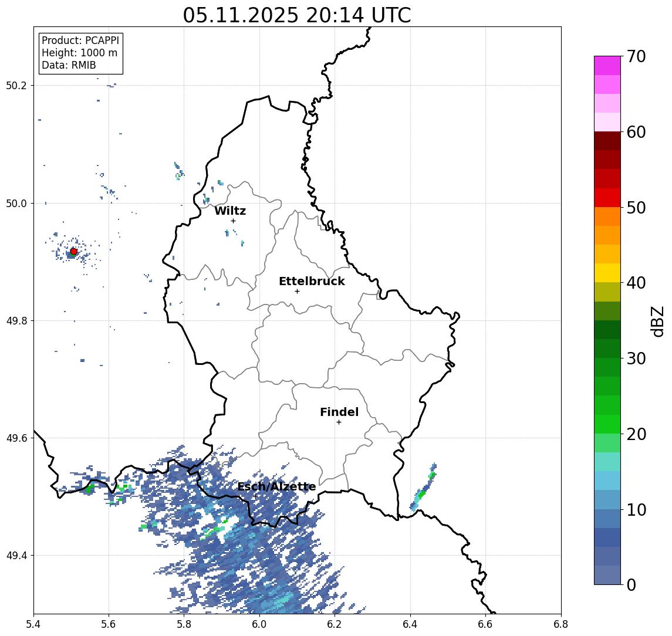Image resolution: width=672 pixels, height=636 pixels.
Task: Click the 05.11.2025 20:14 UTC title
Action: (297, 15)
